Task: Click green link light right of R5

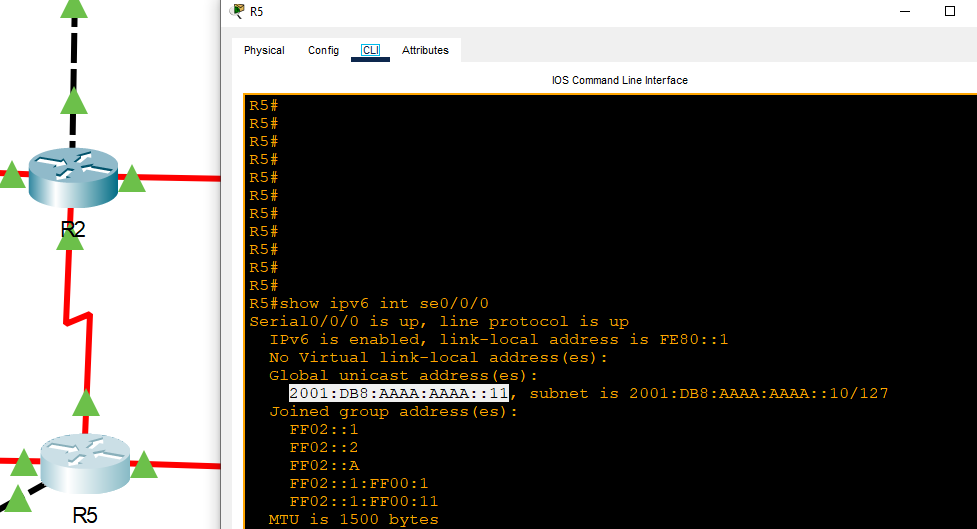Action: click(x=145, y=464)
